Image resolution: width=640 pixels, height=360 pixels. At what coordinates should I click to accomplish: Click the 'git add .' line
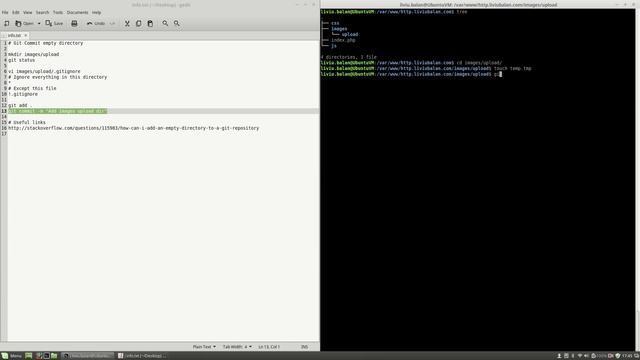[20, 105]
